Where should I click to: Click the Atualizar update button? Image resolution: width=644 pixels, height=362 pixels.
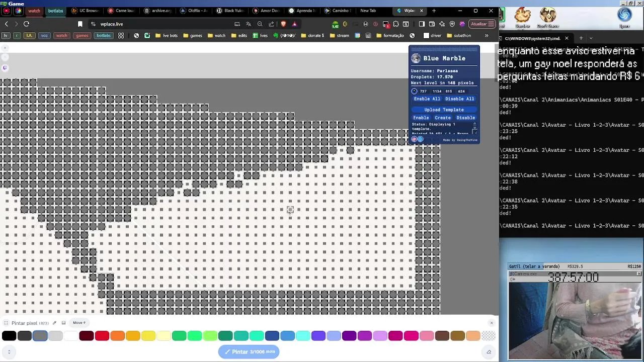pos(482,24)
